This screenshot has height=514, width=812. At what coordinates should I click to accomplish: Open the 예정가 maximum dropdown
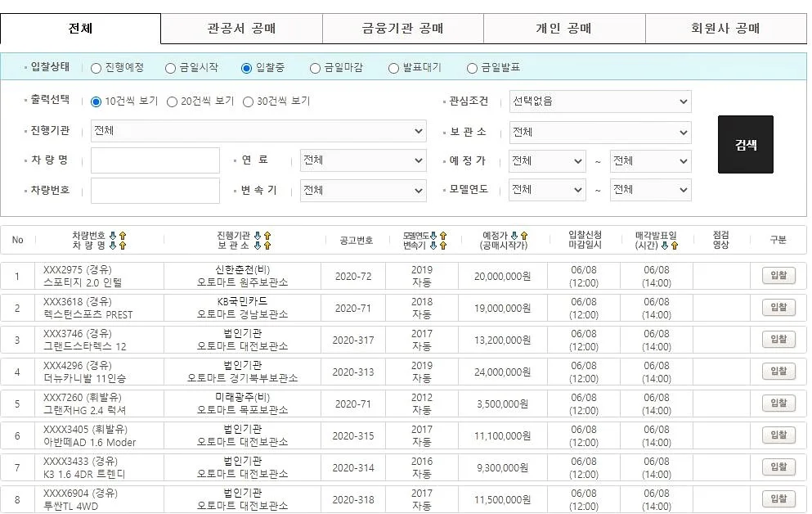pyautogui.click(x=651, y=161)
